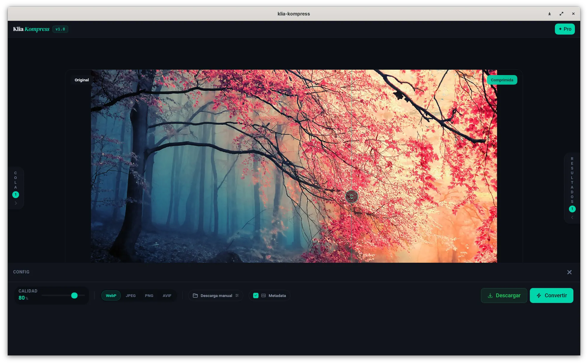
Task: Expand the Cola side panel arrow
Action: (16, 203)
